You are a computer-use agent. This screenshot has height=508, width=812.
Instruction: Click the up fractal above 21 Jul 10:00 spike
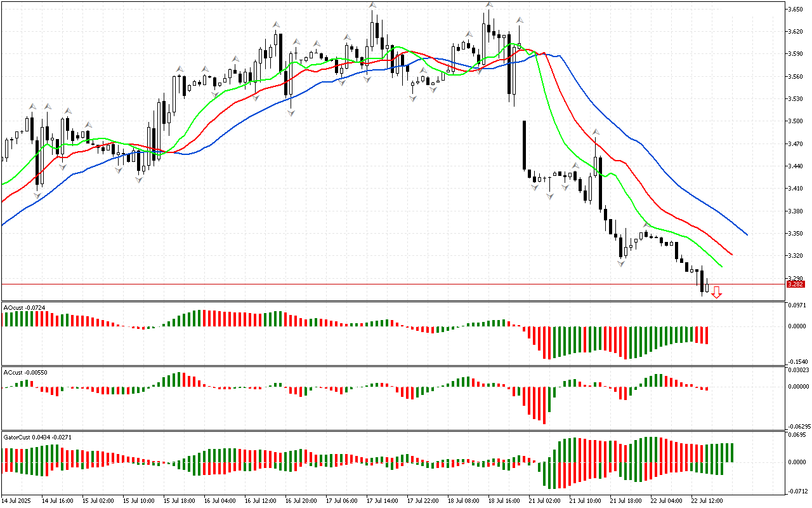(596, 132)
